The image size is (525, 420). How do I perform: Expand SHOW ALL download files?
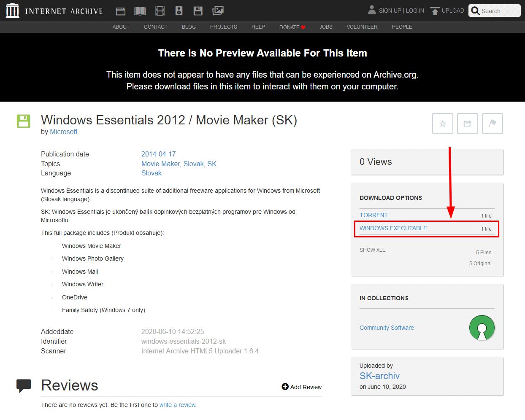click(x=372, y=250)
